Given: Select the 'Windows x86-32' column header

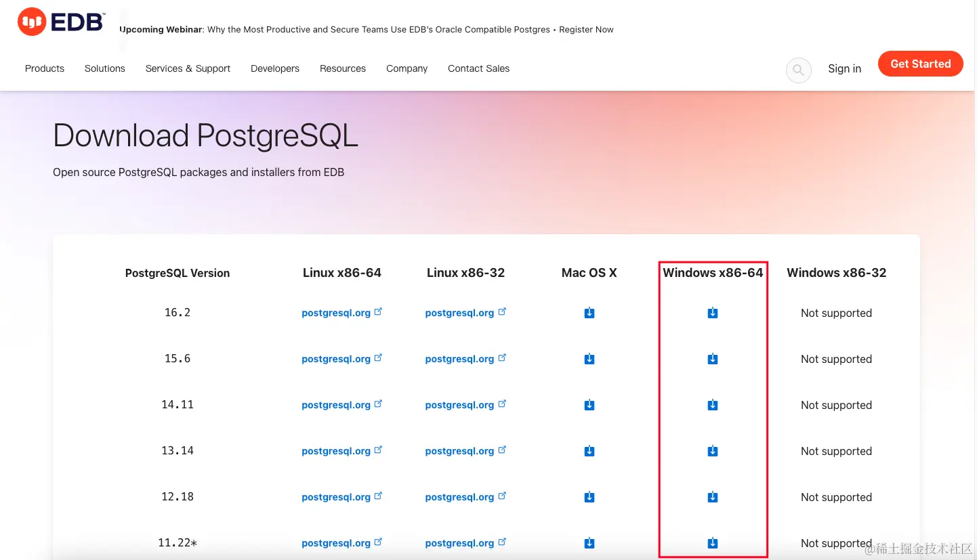Looking at the screenshot, I should pos(836,273).
